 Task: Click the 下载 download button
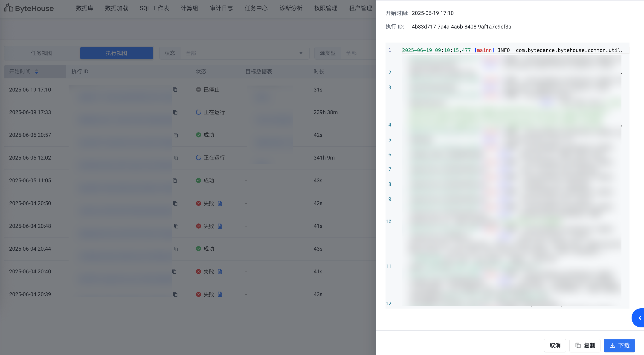[x=619, y=345]
